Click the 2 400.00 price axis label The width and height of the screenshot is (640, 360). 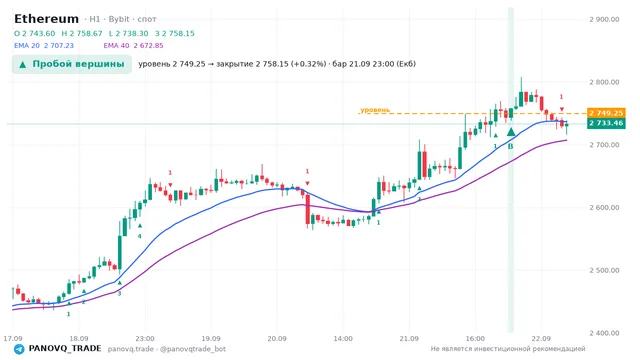point(604,333)
